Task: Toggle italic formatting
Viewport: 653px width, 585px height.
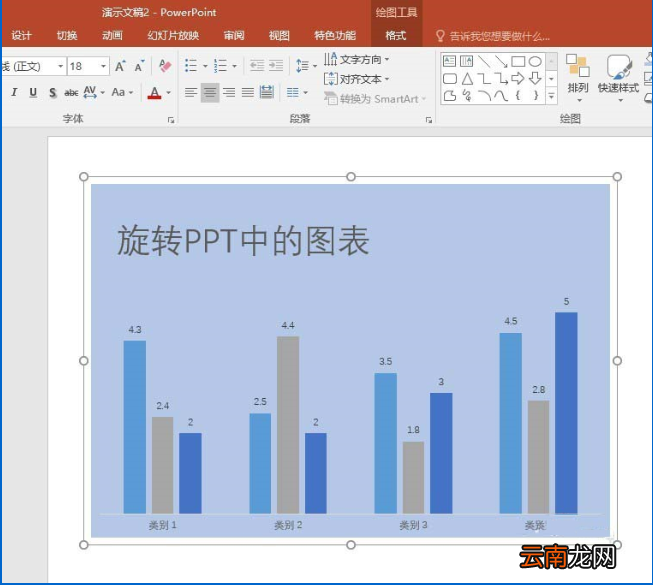Action: pyautogui.click(x=14, y=92)
